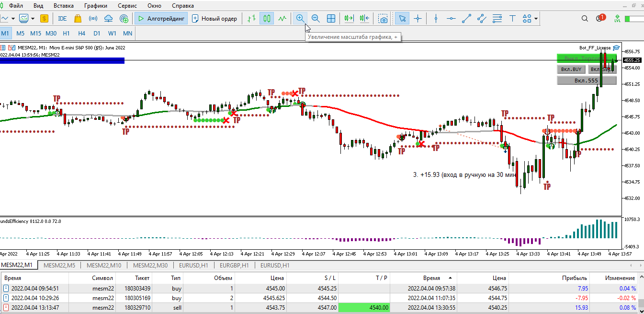Image resolution: width=644 pixels, height=314 pixels.
Task: Click the Bot_FF_License graduation cap icon
Action: [x=616, y=48]
